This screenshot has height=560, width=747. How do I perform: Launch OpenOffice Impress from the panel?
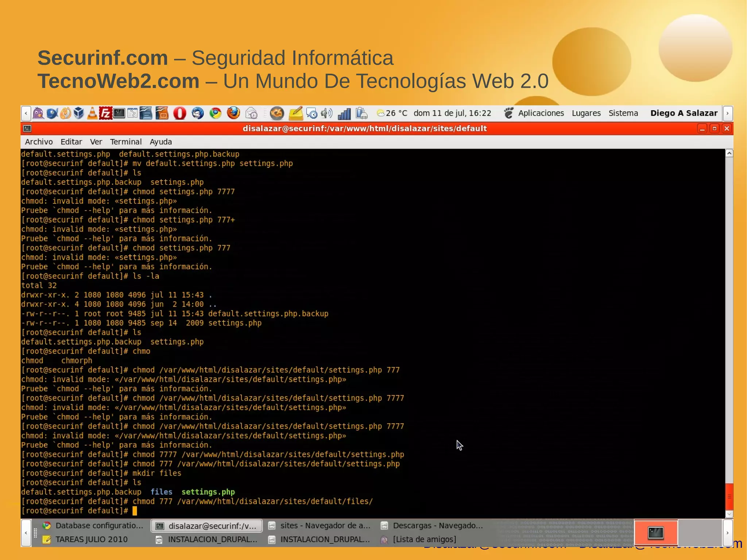pos(162,113)
